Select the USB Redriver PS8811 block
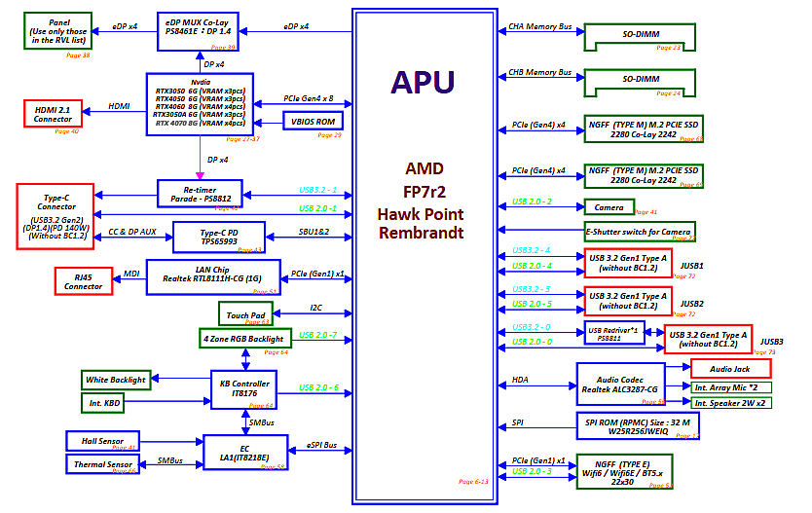Image resolution: width=812 pixels, height=513 pixels. [614, 333]
